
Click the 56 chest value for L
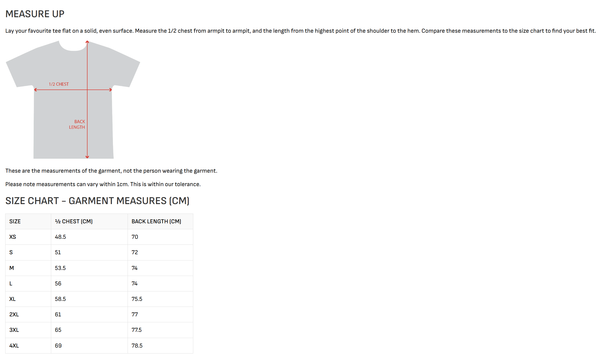[58, 284]
